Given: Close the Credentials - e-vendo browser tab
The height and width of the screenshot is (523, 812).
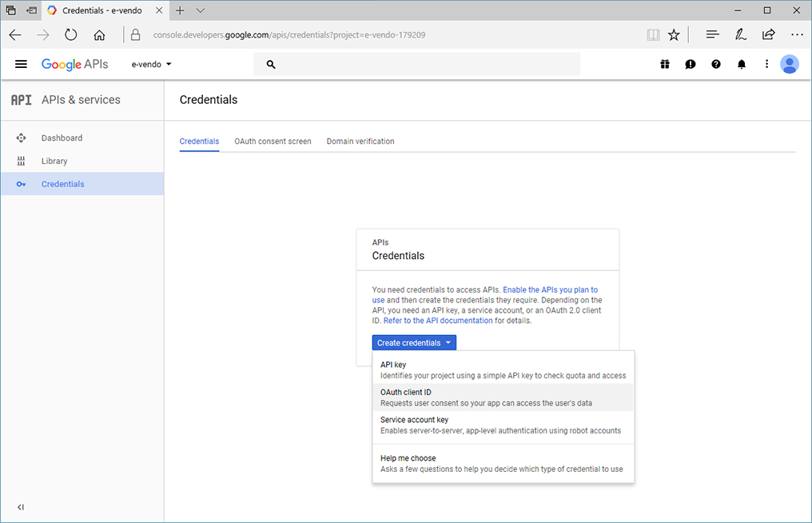Looking at the screenshot, I should pos(159,10).
